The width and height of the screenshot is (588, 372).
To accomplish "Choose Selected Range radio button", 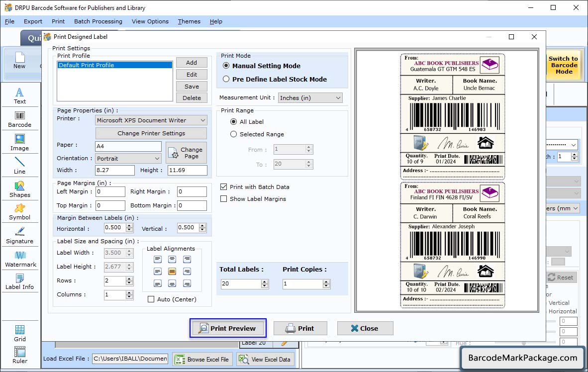I will point(234,134).
